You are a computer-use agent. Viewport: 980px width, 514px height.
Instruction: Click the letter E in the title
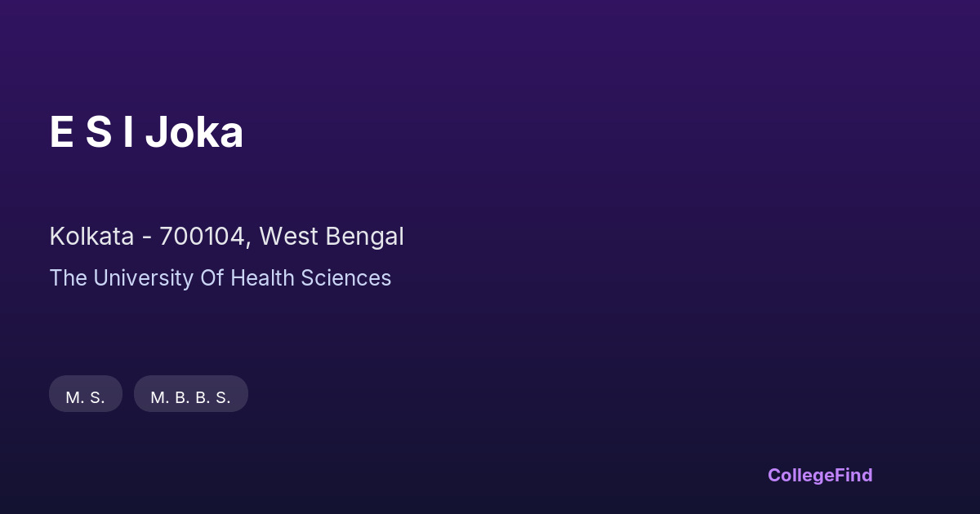coord(61,133)
